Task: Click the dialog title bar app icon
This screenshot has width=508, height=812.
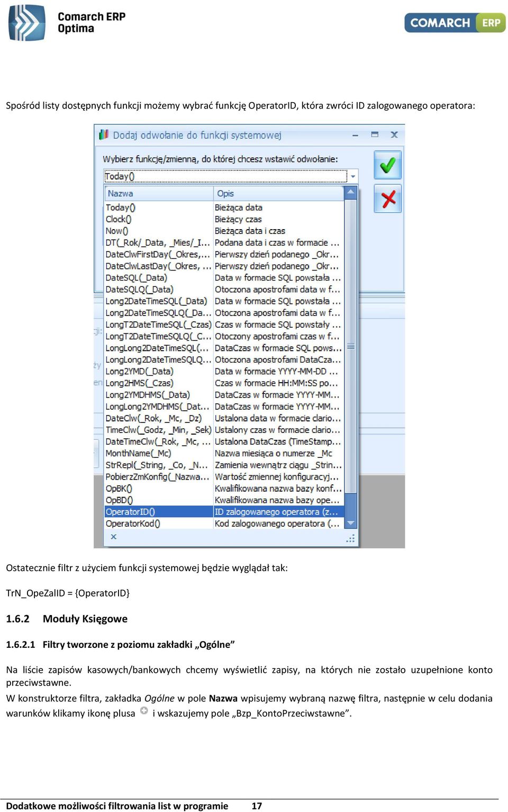Action: 104,135
